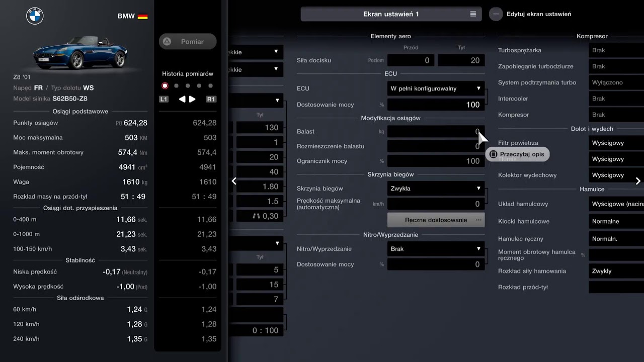Open the list icon in Ekran ustawień 1

[473, 14]
